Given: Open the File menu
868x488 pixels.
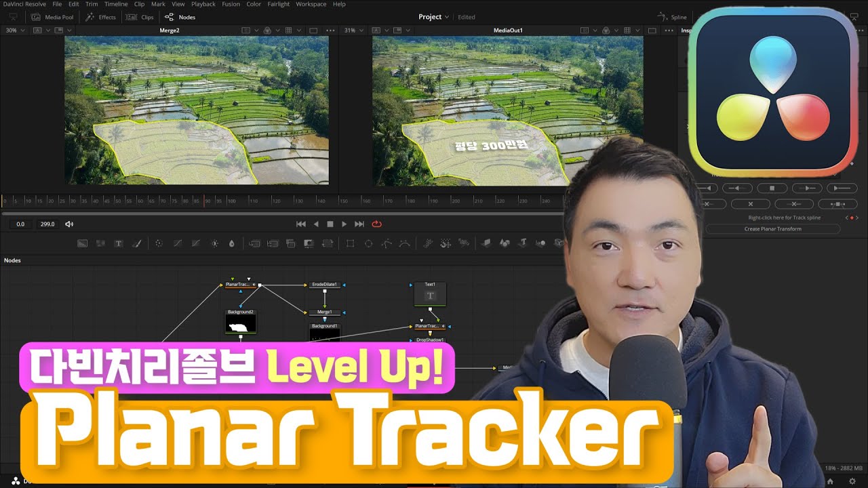Looking at the screenshot, I should click(x=57, y=4).
